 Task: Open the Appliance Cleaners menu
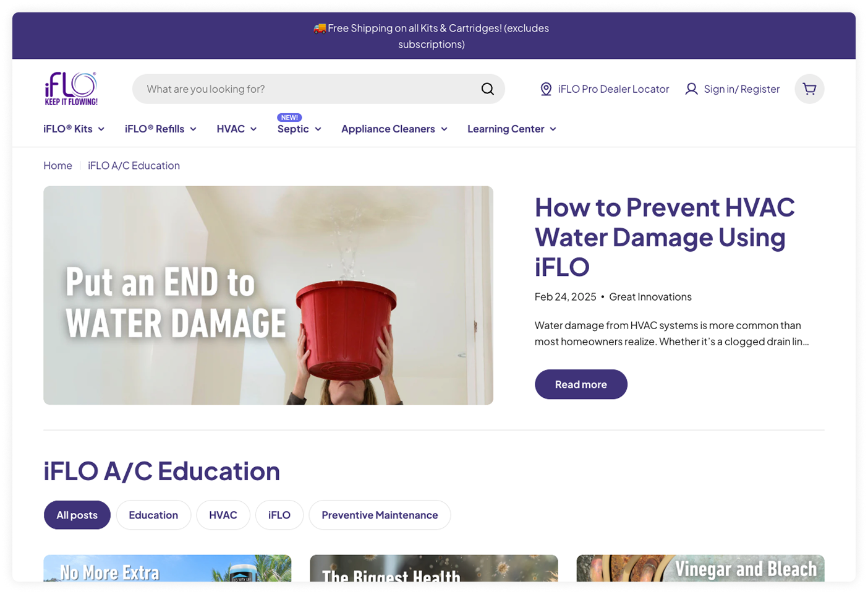394,129
